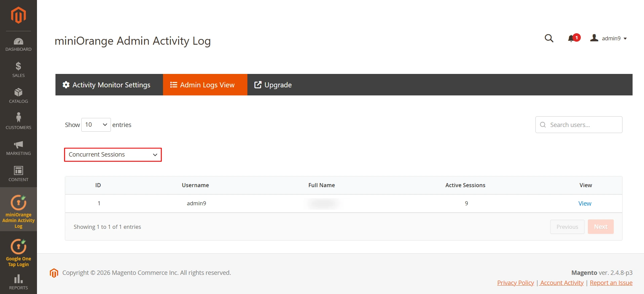Open the Catalog menu
644x294 pixels.
pyautogui.click(x=18, y=96)
